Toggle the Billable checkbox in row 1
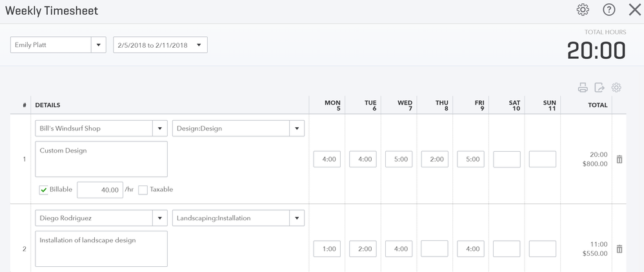Screen dimensions: 644x272 (x=43, y=190)
